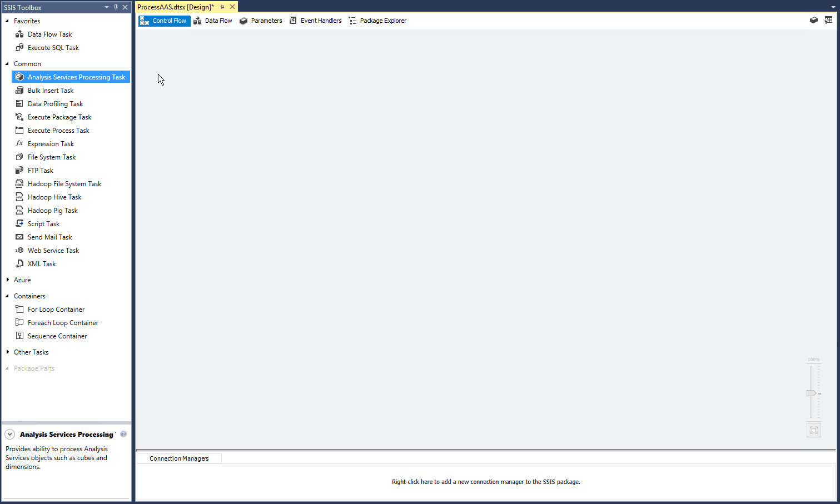The width and height of the screenshot is (840, 504).
Task: Toggle auto-hide pin on SSIS Toolbox
Action: (x=116, y=7)
